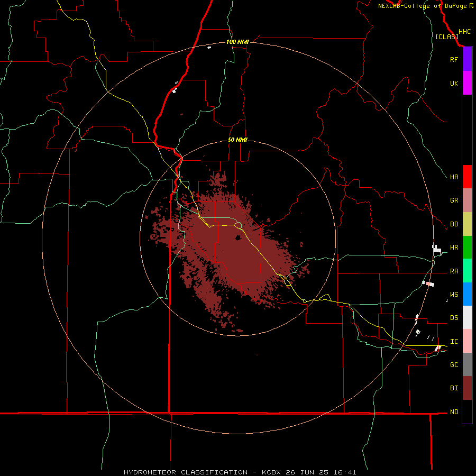Click the ND legend label
The image size is (476, 476).
coord(454,412)
